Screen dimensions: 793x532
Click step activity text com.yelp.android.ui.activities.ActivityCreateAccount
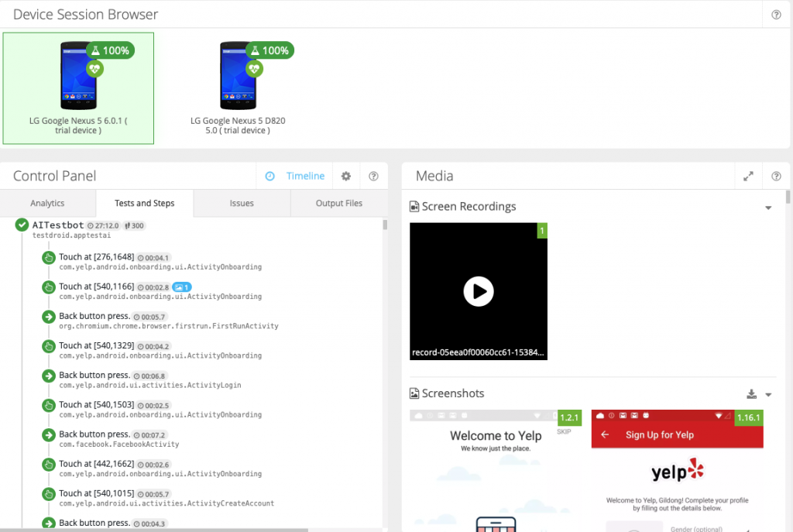pos(166,503)
